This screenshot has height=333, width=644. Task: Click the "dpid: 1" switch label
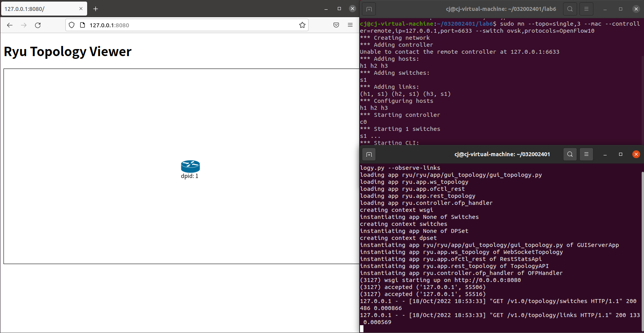190,176
